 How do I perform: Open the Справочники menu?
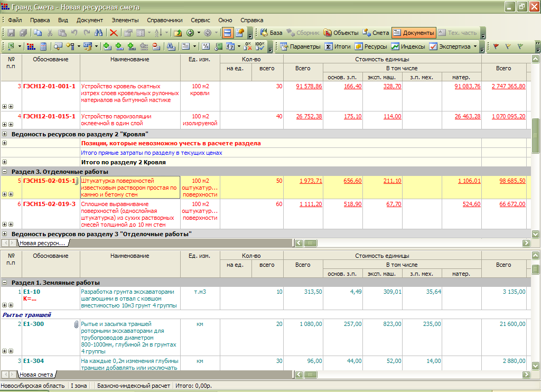click(x=164, y=20)
